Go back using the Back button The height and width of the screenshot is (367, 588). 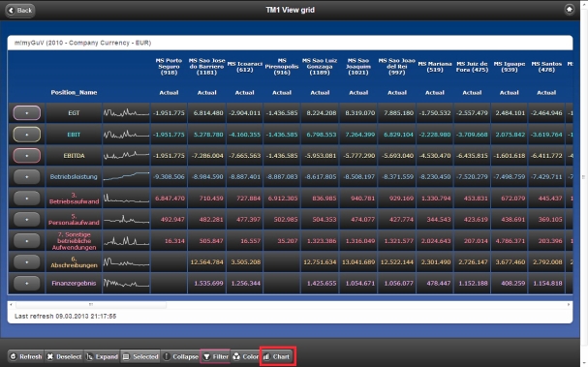(x=20, y=10)
